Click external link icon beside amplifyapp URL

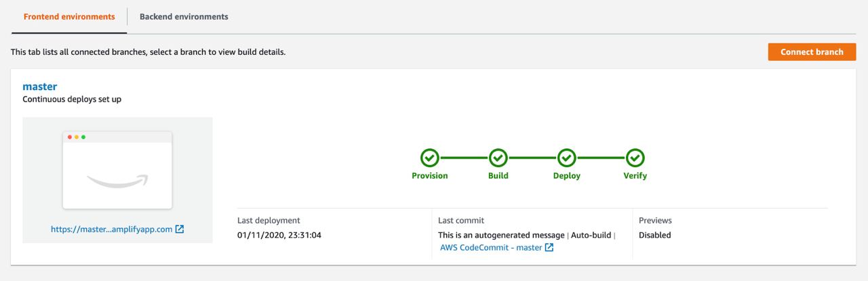(x=180, y=230)
